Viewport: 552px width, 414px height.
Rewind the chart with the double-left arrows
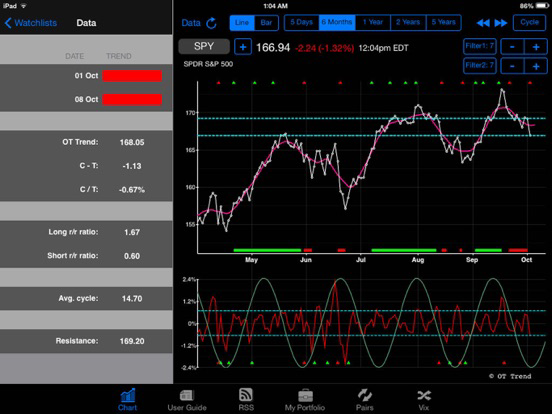click(483, 23)
